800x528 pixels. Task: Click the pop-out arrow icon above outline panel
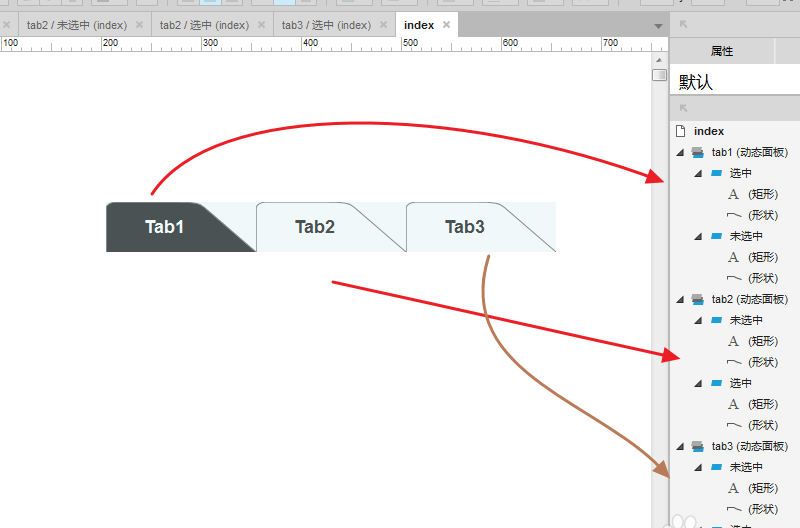684,107
